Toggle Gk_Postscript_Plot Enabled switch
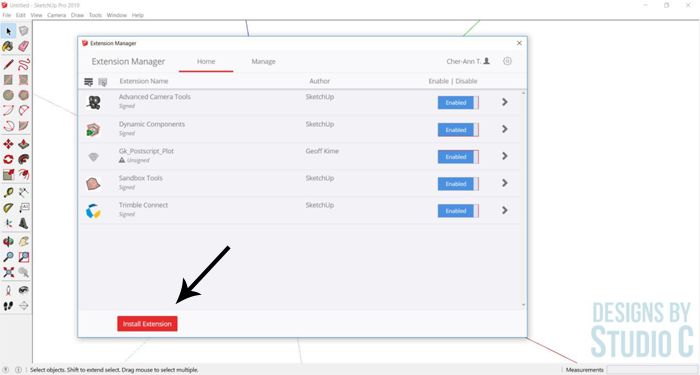Screen dimensions: 700x375 pyautogui.click(x=458, y=157)
